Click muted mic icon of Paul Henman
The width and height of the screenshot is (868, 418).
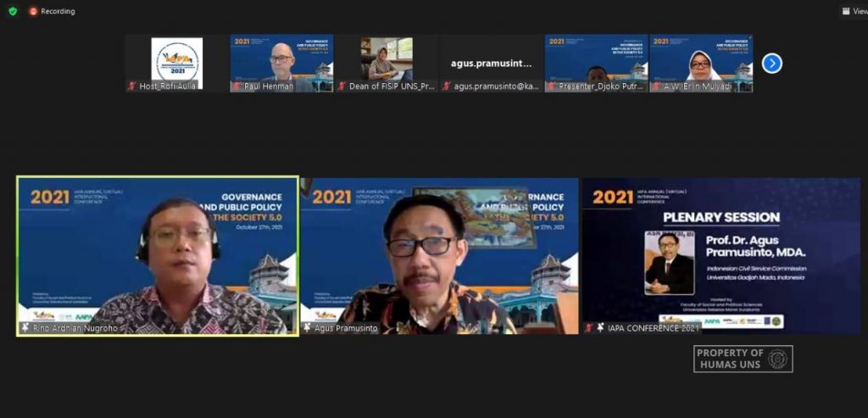click(237, 86)
